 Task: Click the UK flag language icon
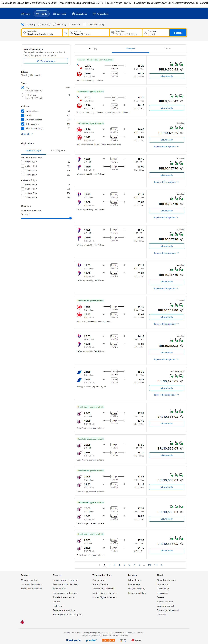pyautogui.click(x=23, y=622)
